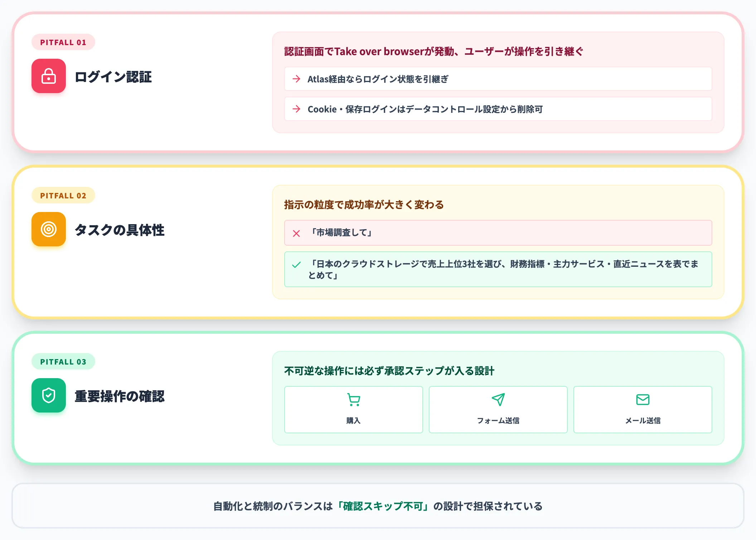This screenshot has height=540, width=756.
Task: Click the red lock icon beside ログイン認証
Action: (49, 76)
